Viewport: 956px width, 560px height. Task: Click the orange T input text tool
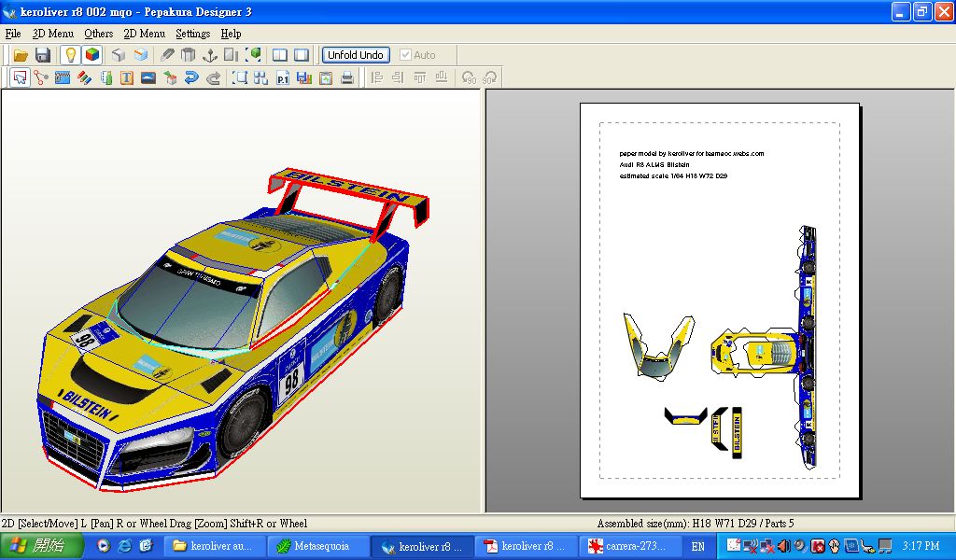pyautogui.click(x=127, y=78)
